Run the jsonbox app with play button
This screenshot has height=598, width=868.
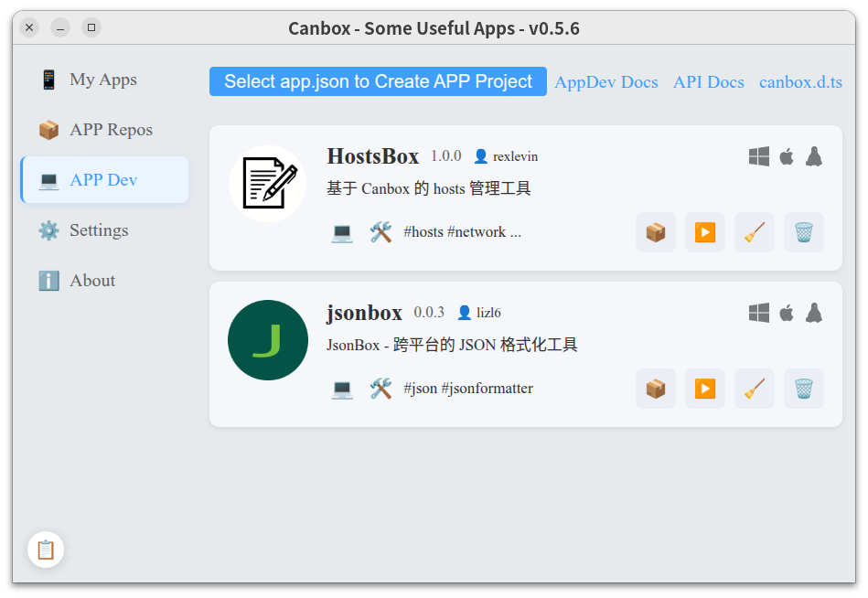(704, 389)
